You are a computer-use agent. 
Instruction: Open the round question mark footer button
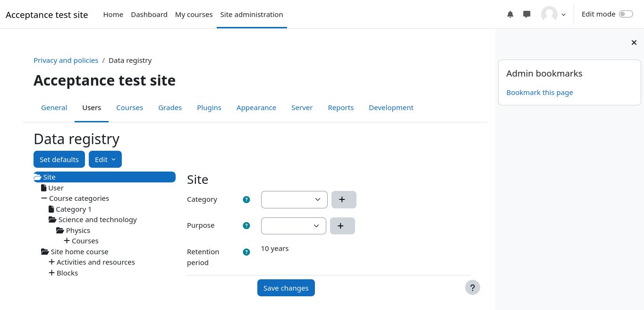click(472, 287)
